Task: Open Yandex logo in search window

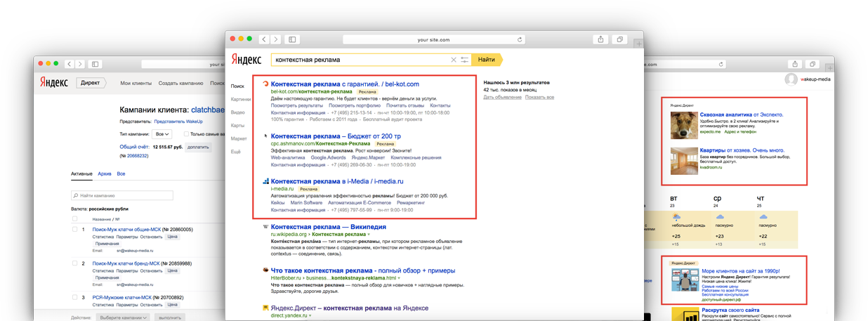Action: (x=246, y=60)
